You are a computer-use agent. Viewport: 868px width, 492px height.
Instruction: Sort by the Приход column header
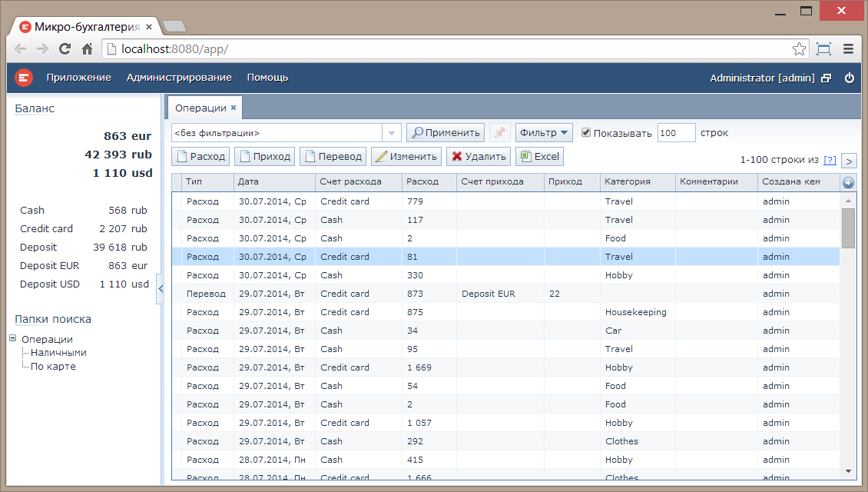click(571, 181)
